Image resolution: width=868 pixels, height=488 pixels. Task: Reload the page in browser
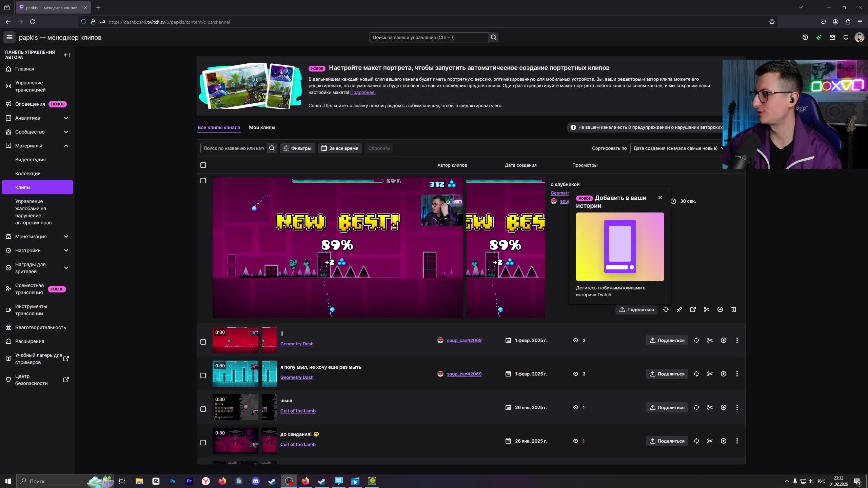click(x=33, y=22)
